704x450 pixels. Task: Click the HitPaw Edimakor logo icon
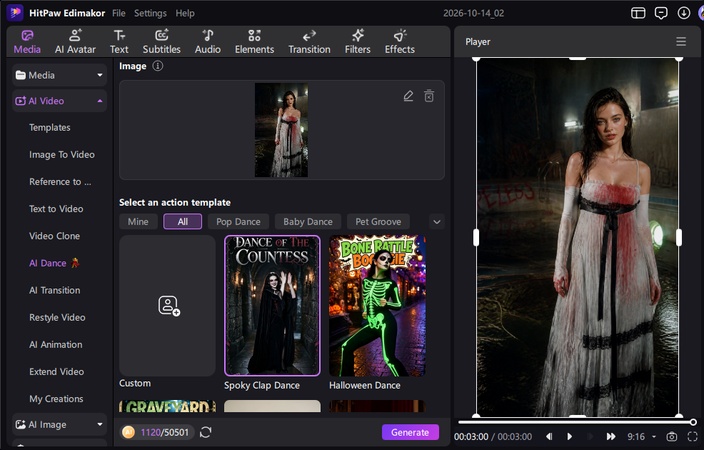pos(15,13)
